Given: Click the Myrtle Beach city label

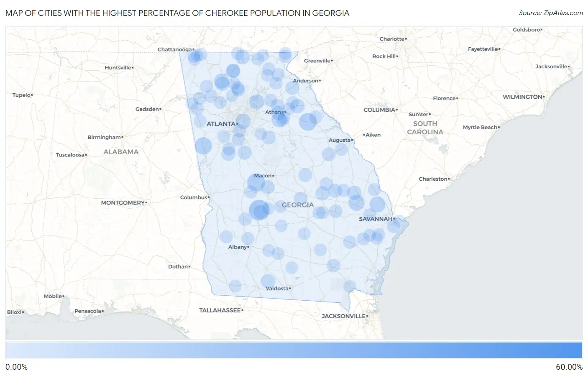Looking at the screenshot, I should (x=480, y=128).
